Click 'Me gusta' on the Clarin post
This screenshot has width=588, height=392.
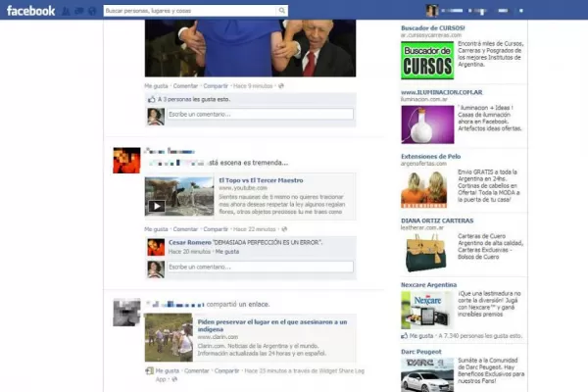tap(168, 371)
